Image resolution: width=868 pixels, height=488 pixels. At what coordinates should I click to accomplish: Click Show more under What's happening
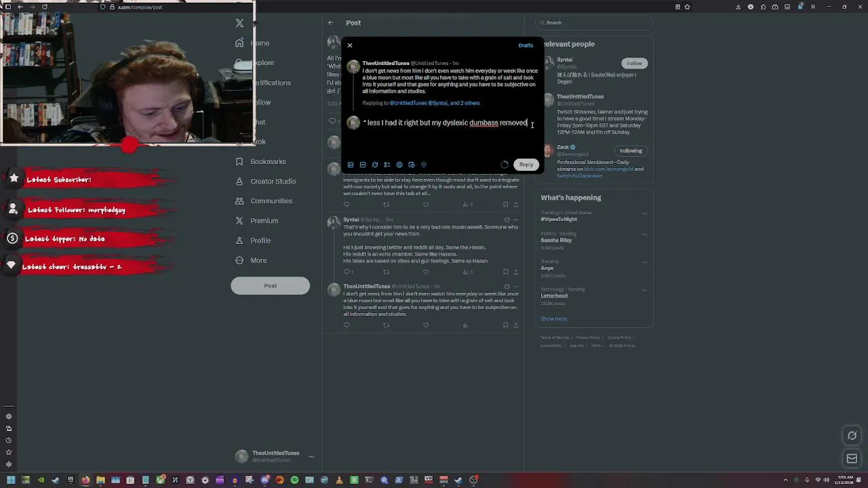pyautogui.click(x=553, y=319)
